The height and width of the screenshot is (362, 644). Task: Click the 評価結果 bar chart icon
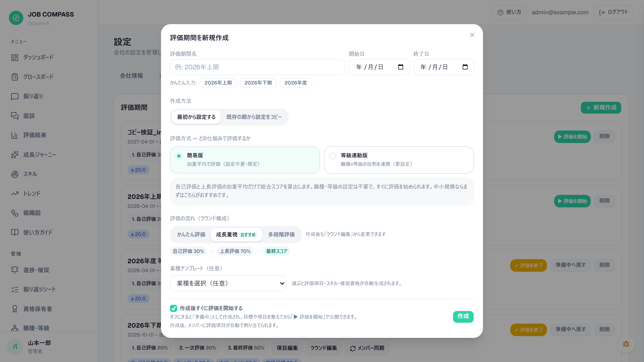click(x=15, y=135)
